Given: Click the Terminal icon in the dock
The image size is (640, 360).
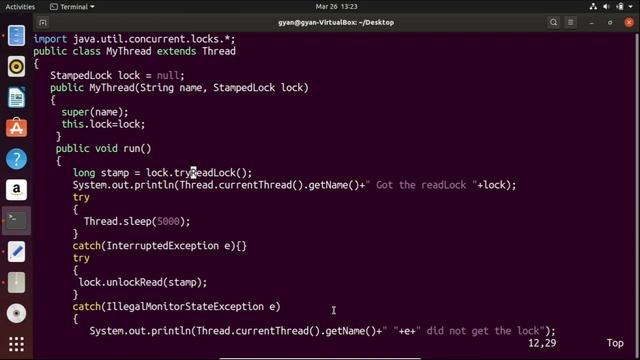Looking at the screenshot, I should click(x=16, y=220).
